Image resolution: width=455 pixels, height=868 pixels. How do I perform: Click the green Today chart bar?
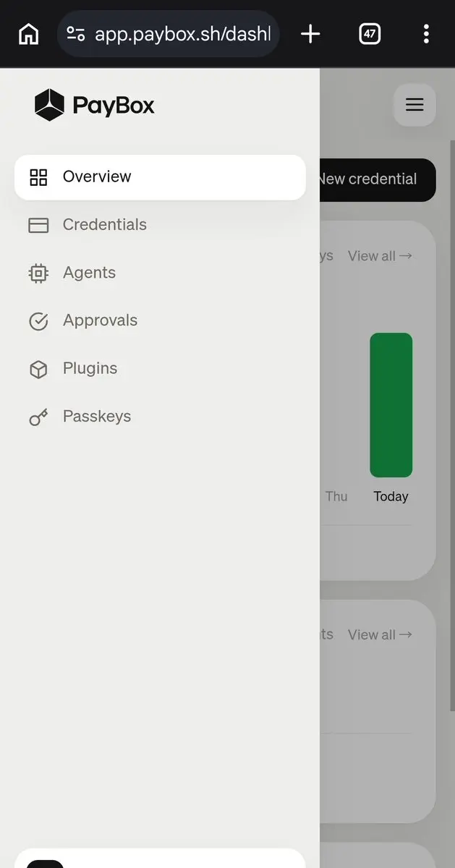(x=391, y=405)
